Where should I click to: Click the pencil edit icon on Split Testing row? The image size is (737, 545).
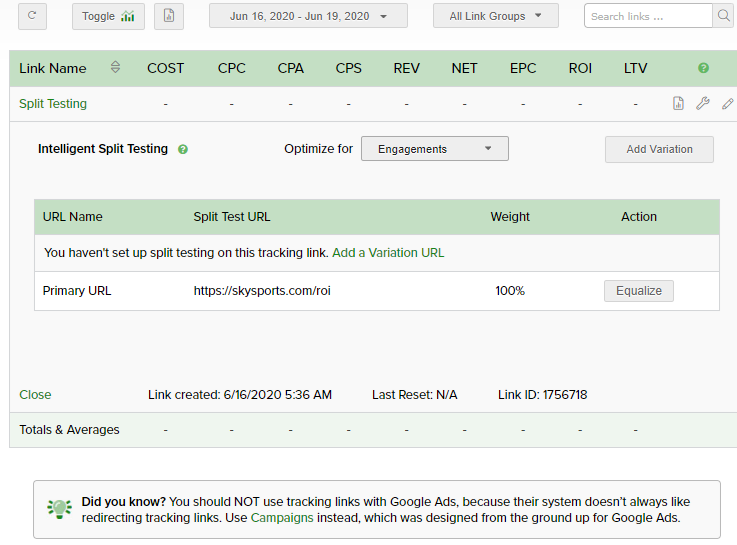[727, 103]
